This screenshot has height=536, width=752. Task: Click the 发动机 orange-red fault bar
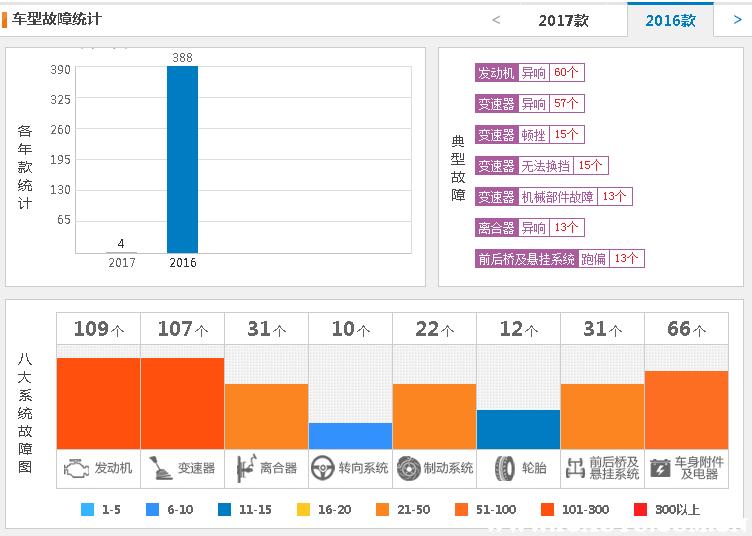98,403
